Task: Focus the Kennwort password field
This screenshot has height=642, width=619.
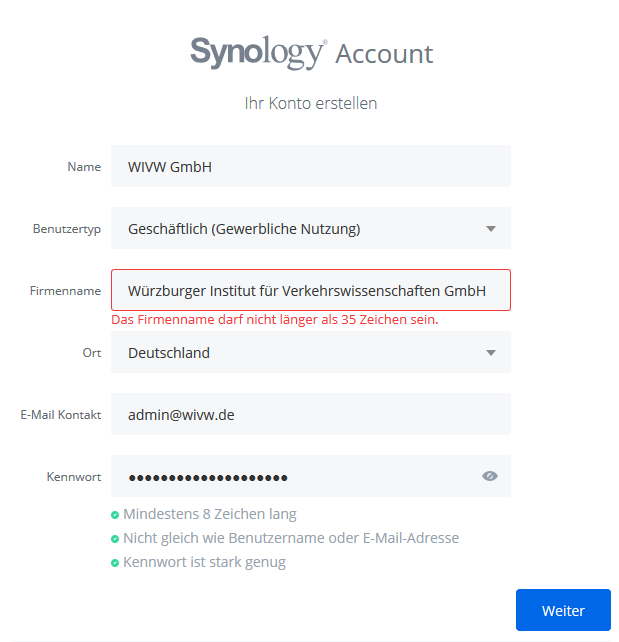Action: (x=290, y=476)
